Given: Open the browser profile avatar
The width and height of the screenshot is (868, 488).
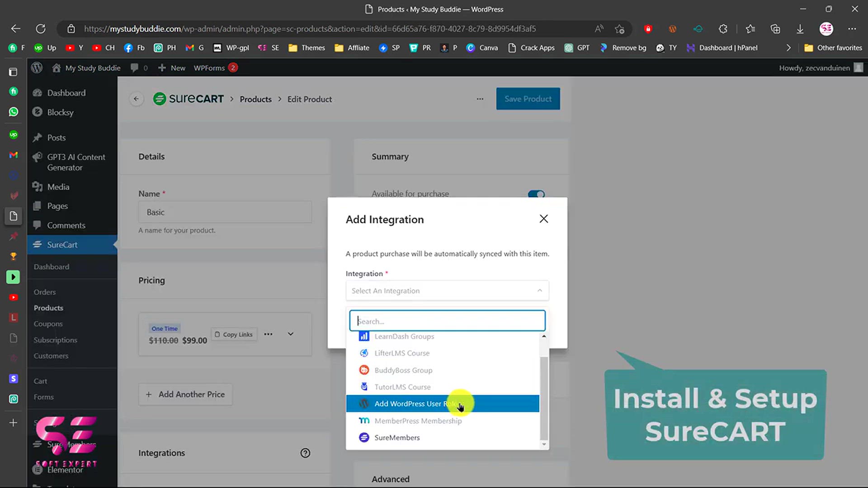Looking at the screenshot, I should click(x=826, y=29).
